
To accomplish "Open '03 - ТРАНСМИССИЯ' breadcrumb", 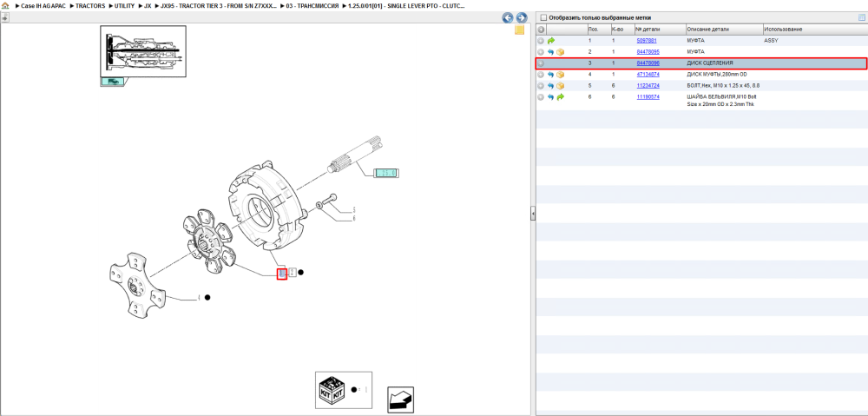I will [x=312, y=5].
